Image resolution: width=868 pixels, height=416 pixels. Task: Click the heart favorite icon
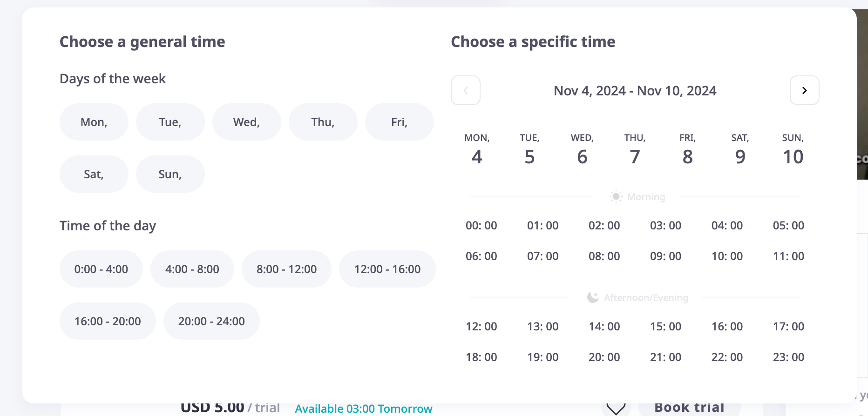pos(616,409)
